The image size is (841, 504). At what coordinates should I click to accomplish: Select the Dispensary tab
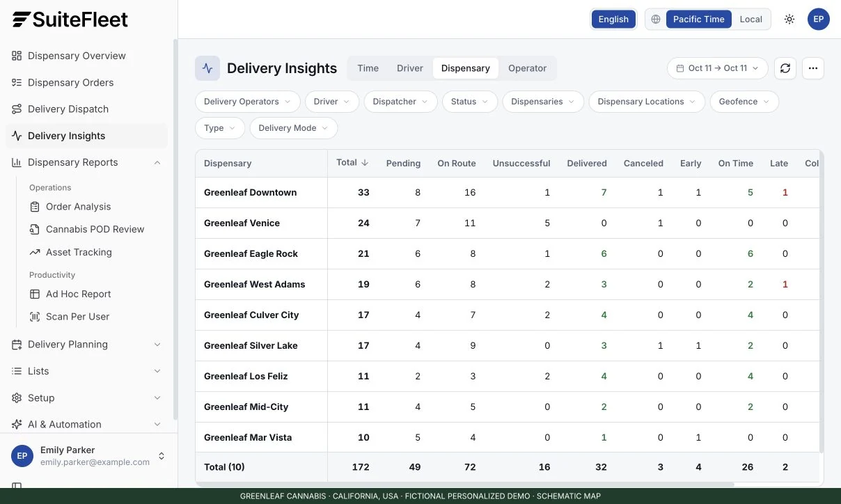[466, 68]
